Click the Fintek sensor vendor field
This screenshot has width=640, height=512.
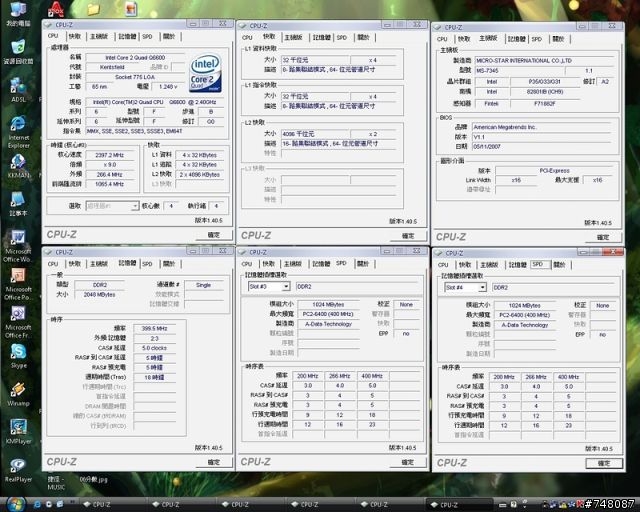point(491,103)
